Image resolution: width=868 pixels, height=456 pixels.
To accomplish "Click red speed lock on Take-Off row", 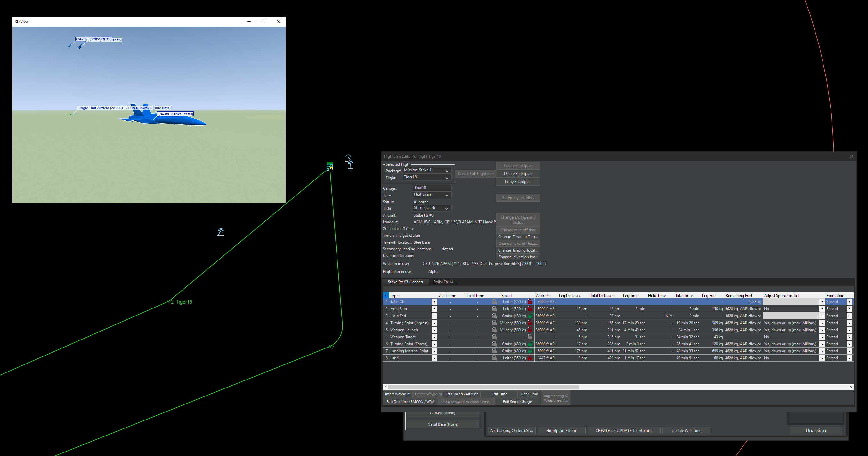I will pos(530,302).
